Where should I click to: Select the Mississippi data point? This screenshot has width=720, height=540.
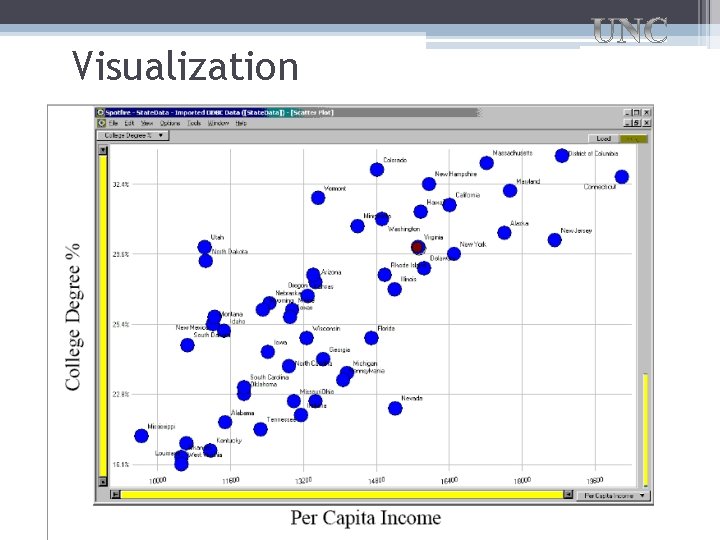141,436
